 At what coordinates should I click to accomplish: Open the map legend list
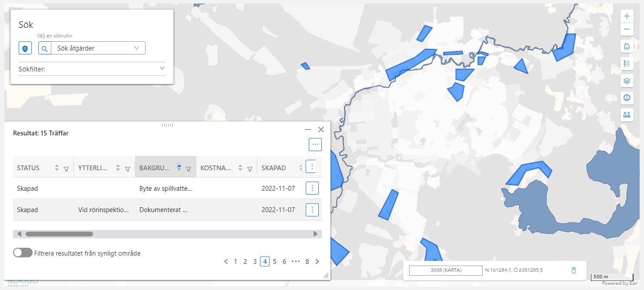627,64
